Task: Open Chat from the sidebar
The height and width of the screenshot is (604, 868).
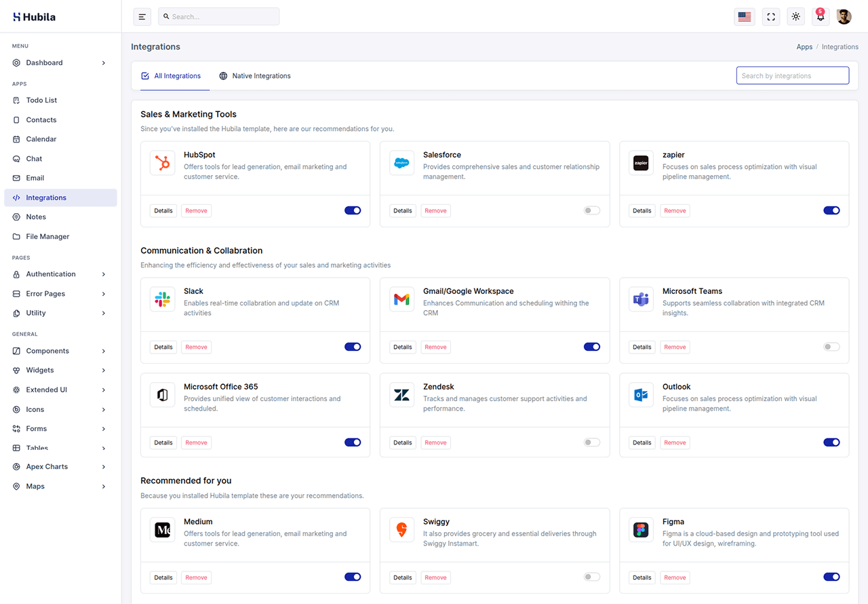Action: [60, 159]
